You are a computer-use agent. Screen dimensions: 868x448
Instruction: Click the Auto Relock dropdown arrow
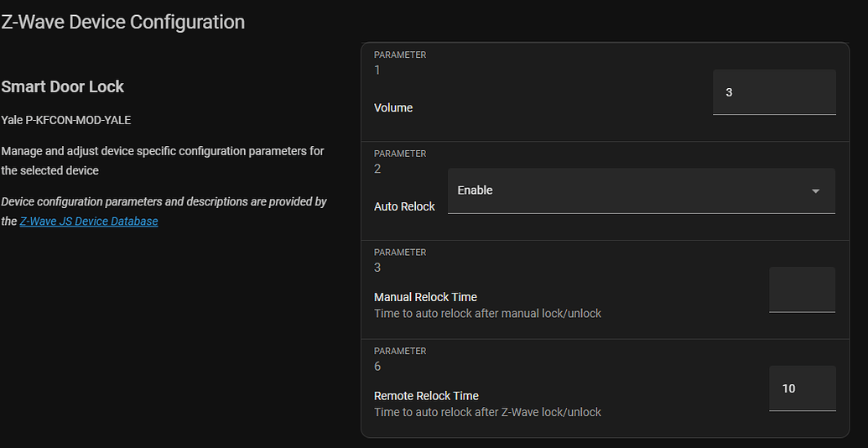click(815, 191)
